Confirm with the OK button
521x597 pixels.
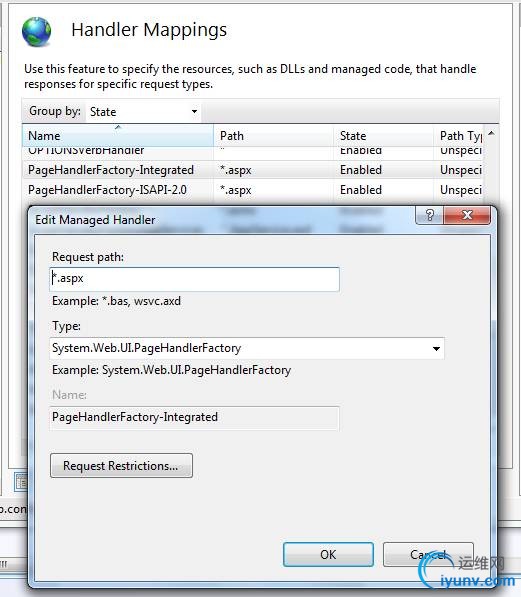[328, 554]
